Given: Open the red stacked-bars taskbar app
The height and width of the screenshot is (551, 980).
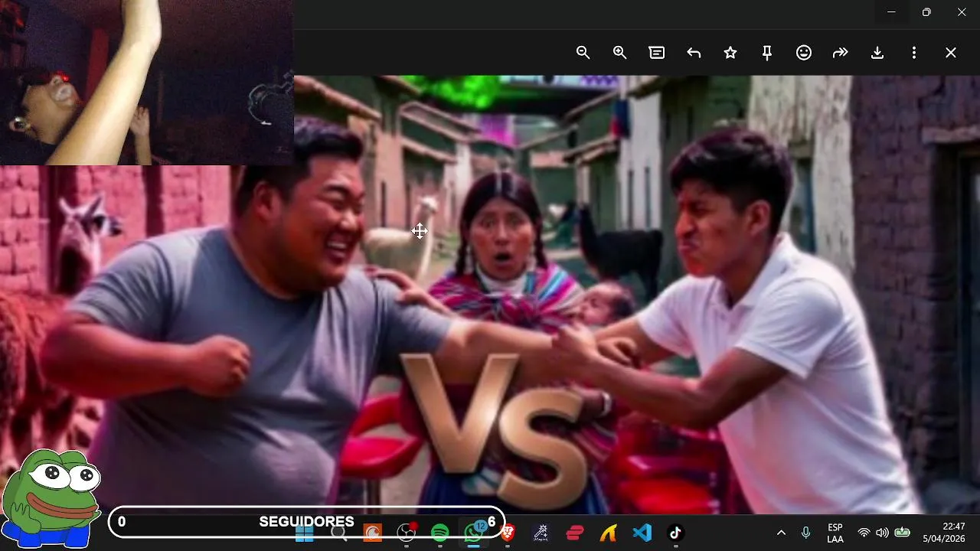Looking at the screenshot, I should pyautogui.click(x=575, y=533).
